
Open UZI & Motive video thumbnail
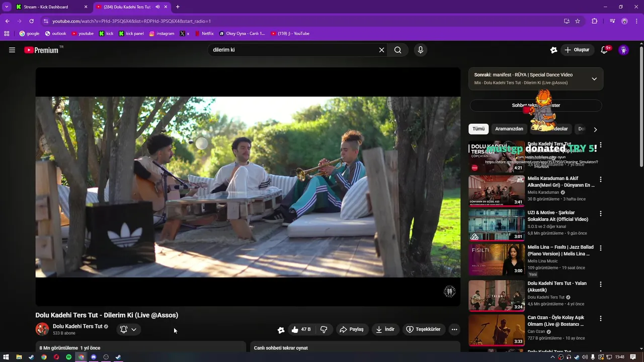[497, 225]
